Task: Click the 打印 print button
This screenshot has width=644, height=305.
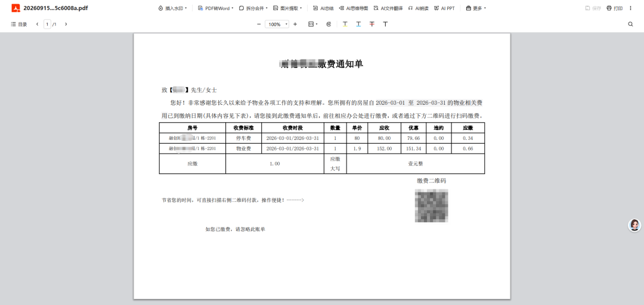Action: click(615, 8)
